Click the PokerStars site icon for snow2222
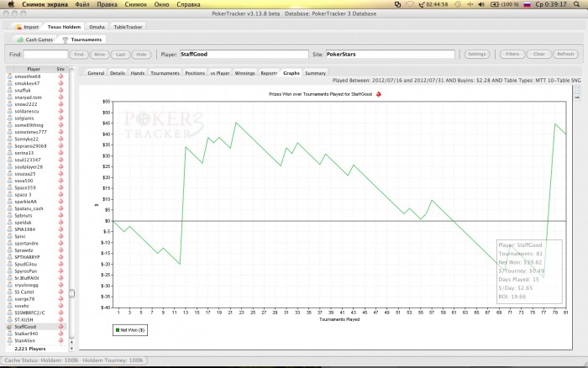 [60, 104]
